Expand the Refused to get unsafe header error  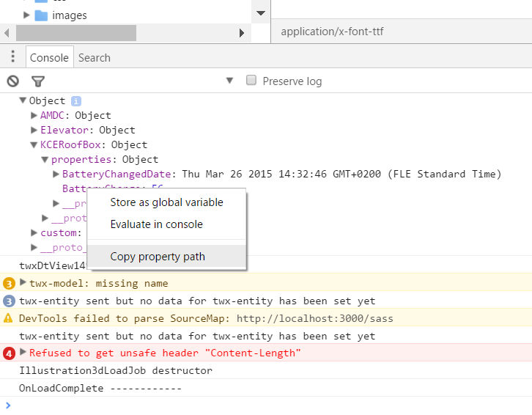coord(23,352)
